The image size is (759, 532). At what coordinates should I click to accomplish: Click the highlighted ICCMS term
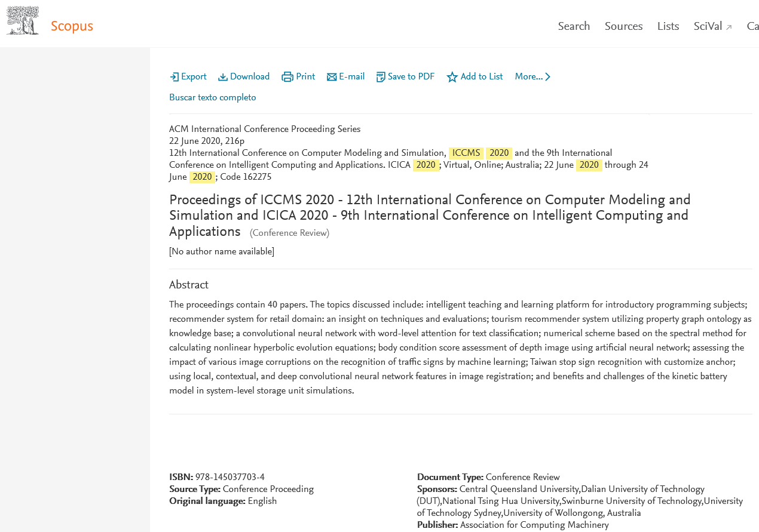pos(466,153)
